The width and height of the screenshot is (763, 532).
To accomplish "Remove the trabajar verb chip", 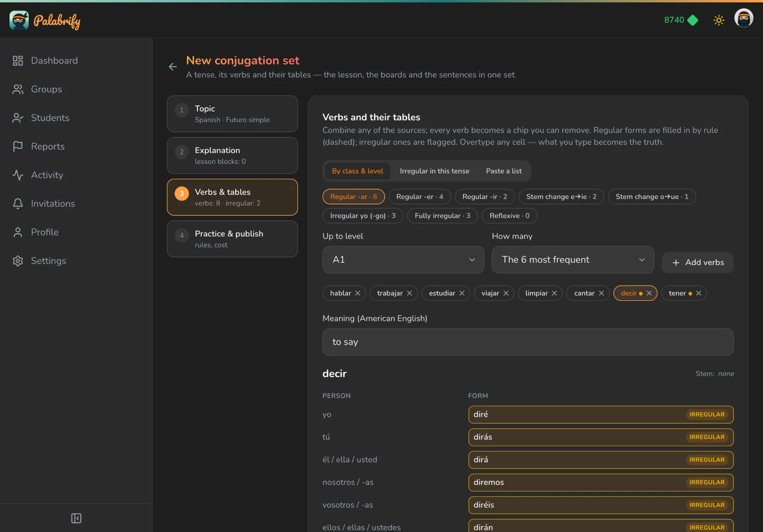I will point(410,293).
